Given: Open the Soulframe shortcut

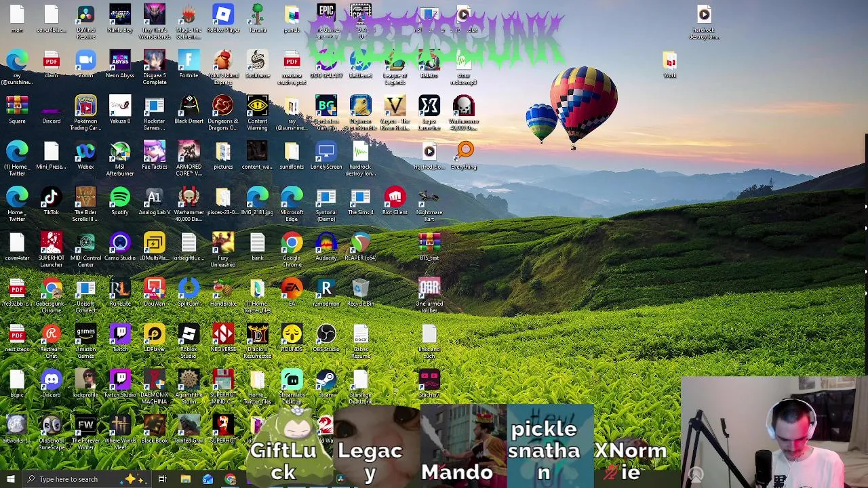Looking at the screenshot, I should point(257,65).
